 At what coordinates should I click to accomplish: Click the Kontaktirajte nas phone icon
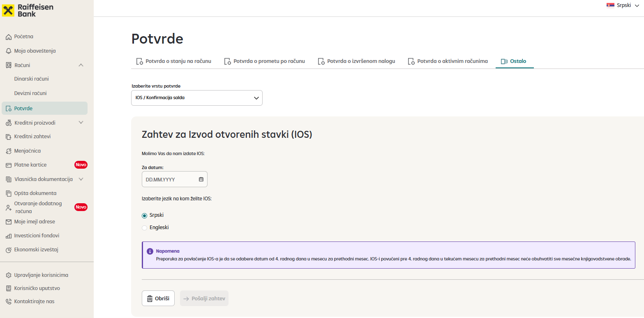(9, 302)
